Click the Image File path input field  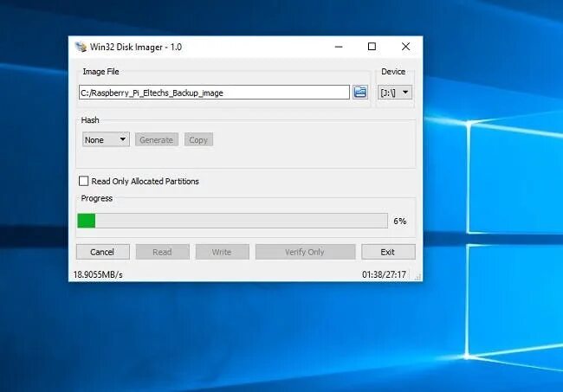click(214, 93)
